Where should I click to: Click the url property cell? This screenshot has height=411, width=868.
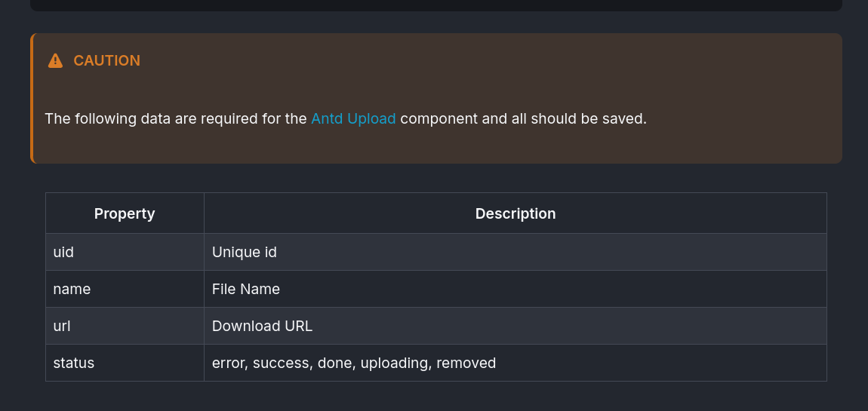tap(125, 327)
